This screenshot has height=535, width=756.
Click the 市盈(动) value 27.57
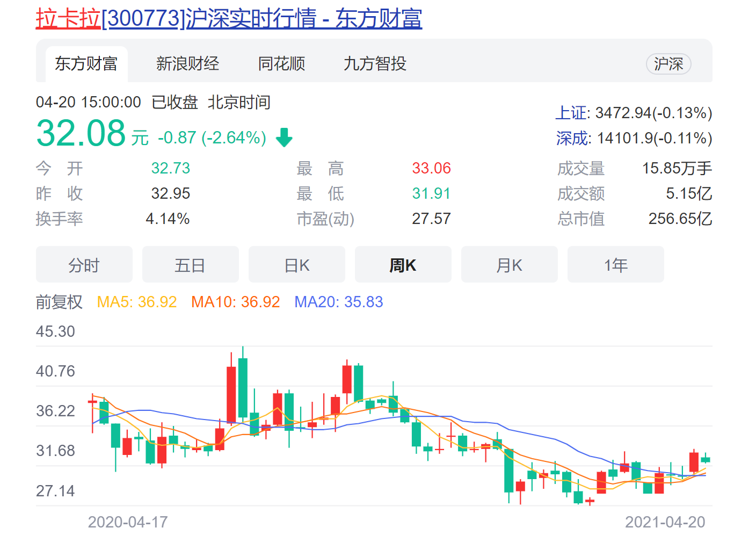tap(432, 219)
